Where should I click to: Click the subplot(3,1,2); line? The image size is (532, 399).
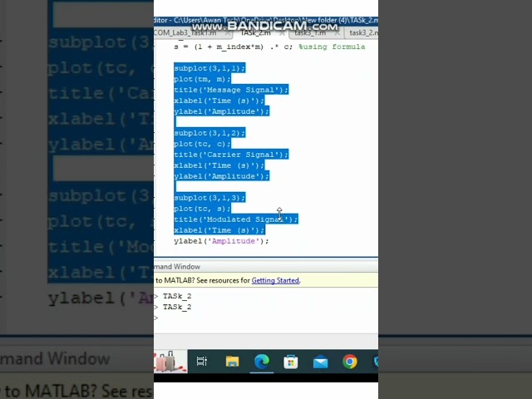click(x=209, y=133)
